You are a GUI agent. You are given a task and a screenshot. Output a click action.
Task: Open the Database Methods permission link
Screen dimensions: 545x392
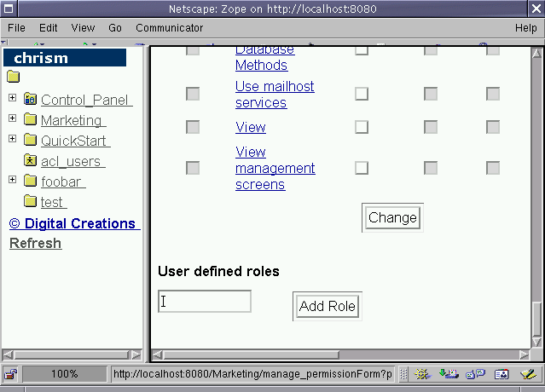click(265, 58)
